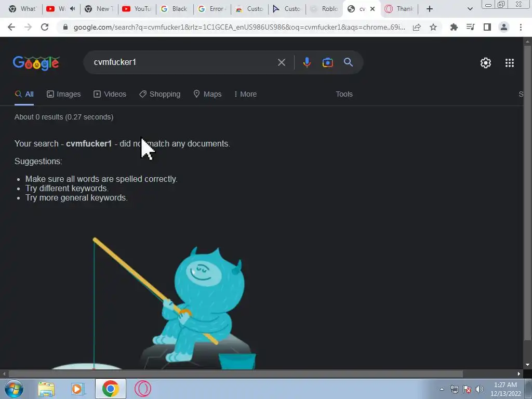Select the Videos results filter
This screenshot has height=399, width=532.
click(110, 95)
